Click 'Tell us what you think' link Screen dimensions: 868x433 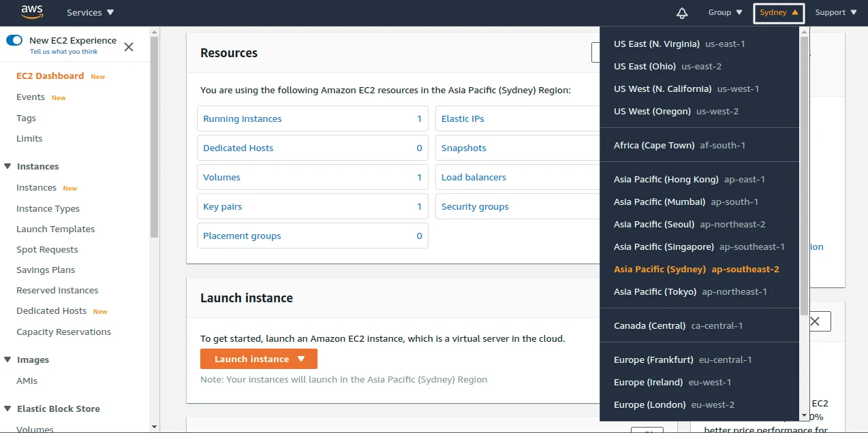pyautogui.click(x=63, y=52)
